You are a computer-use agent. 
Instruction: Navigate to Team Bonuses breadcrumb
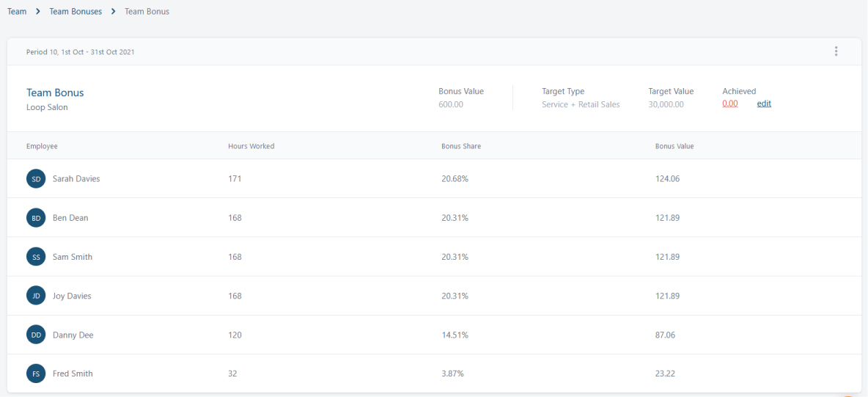coord(76,11)
